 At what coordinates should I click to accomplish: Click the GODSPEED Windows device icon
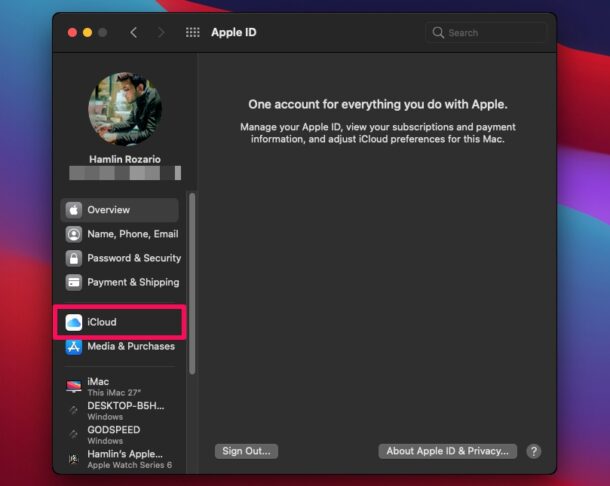point(74,434)
